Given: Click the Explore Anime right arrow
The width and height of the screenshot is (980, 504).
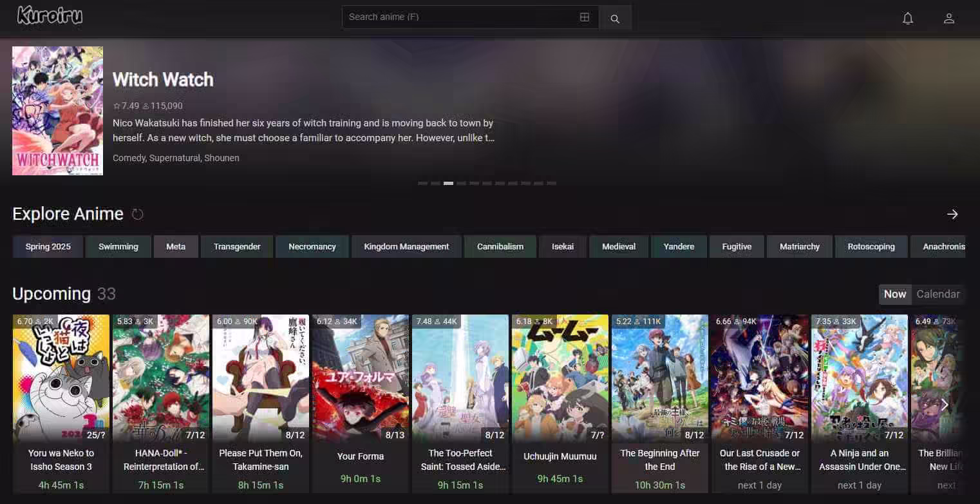Looking at the screenshot, I should click(952, 214).
